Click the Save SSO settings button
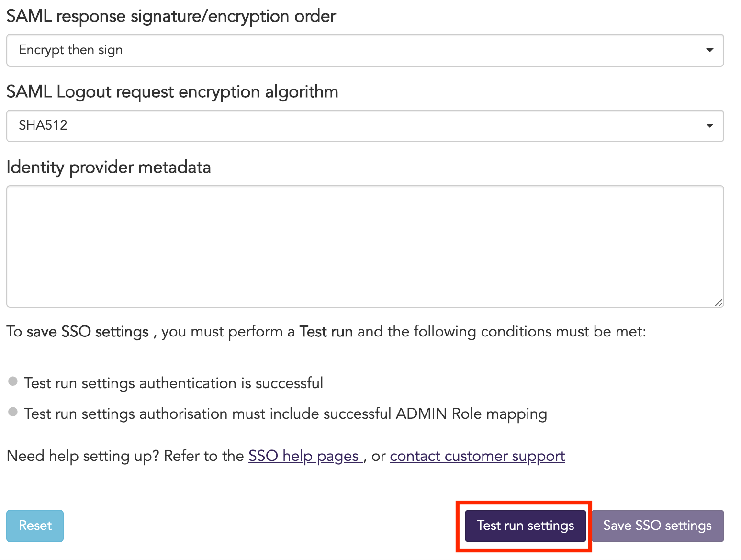The height and width of the screenshot is (560, 741). pos(657,526)
